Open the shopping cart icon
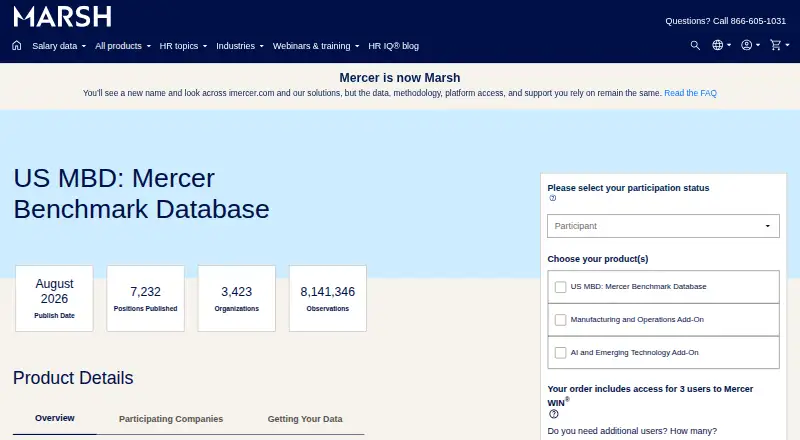800x440 pixels. (x=780, y=45)
